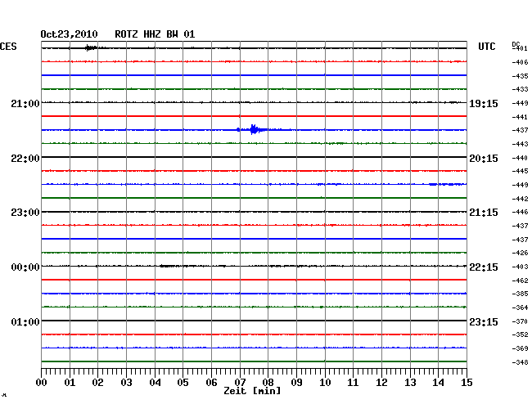Click the 23:15 UTC time label
The height and width of the screenshot is (404, 532).
484,321
